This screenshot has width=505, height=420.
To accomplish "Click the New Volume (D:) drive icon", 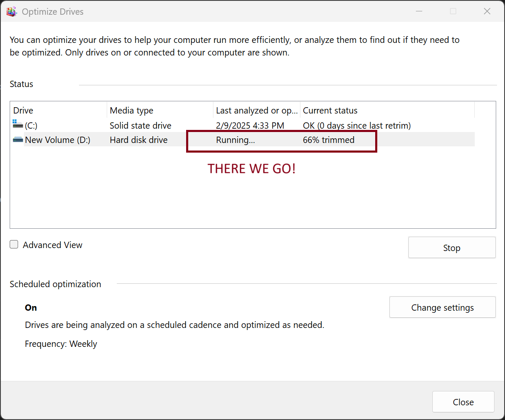I will [x=18, y=140].
